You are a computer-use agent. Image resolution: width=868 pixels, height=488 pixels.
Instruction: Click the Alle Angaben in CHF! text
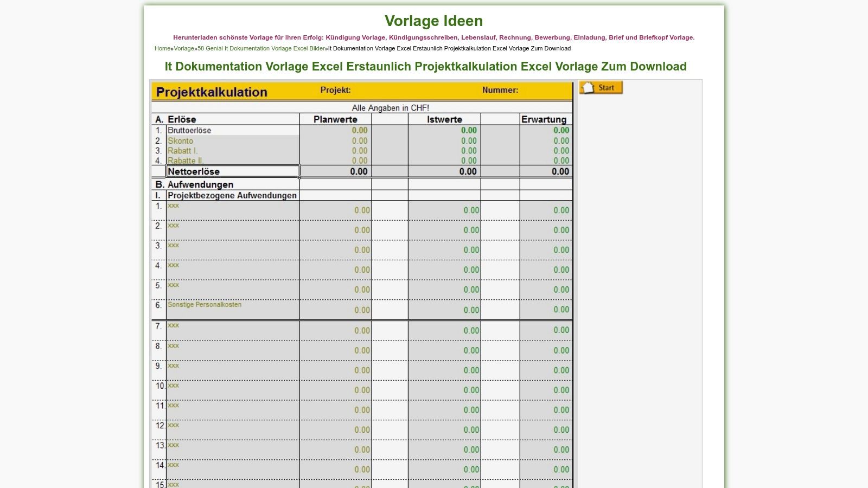point(391,108)
